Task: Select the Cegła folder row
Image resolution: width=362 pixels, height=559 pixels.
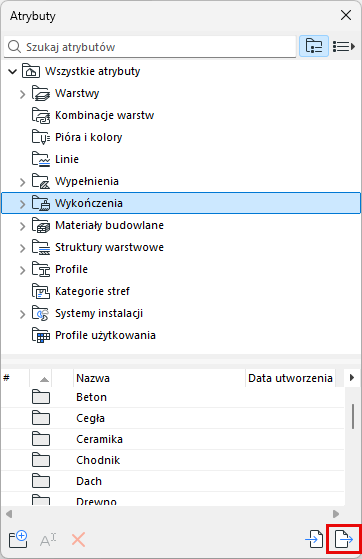Action: pyautogui.click(x=173, y=418)
